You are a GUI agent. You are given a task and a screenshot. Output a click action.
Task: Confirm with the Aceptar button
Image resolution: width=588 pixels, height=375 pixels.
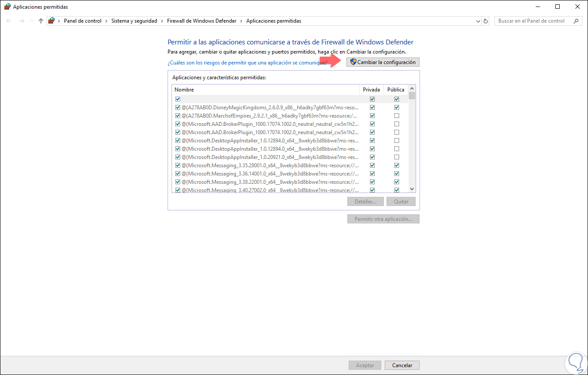click(365, 365)
